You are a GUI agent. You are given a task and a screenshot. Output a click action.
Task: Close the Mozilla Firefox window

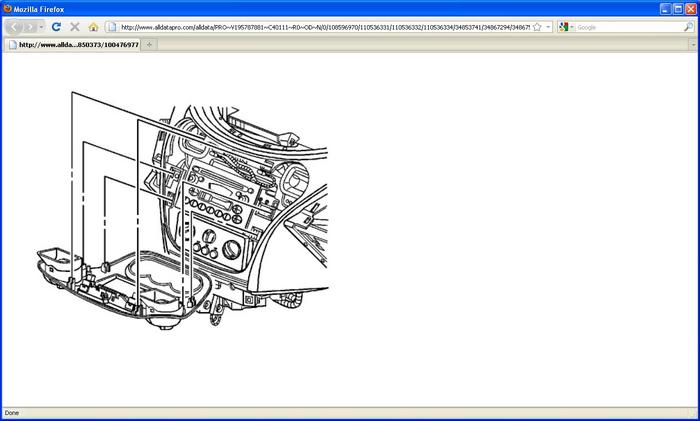pos(691,9)
